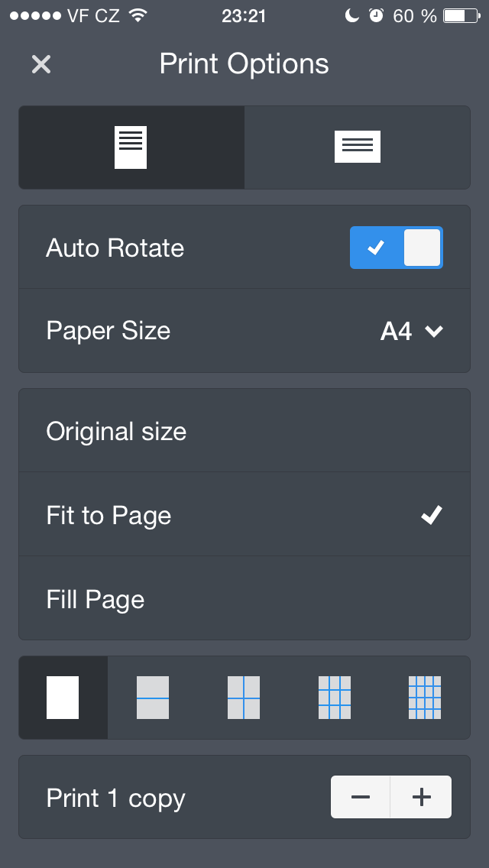Screen dimensions: 489x868
Task: Choose four pages per sheet layout
Action: tap(244, 698)
